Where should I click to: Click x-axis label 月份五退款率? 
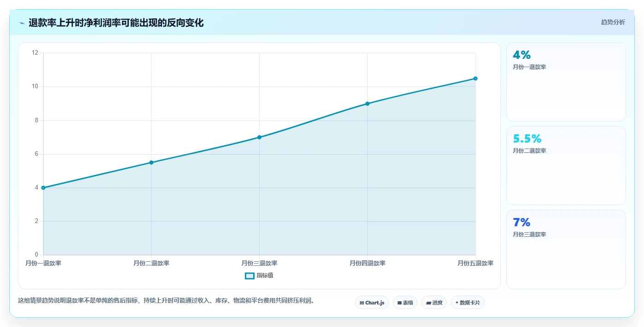475,264
